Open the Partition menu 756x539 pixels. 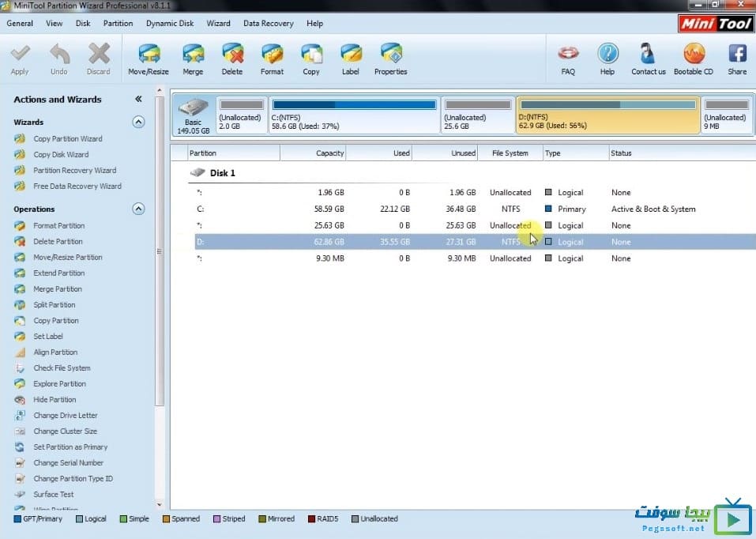coord(118,23)
